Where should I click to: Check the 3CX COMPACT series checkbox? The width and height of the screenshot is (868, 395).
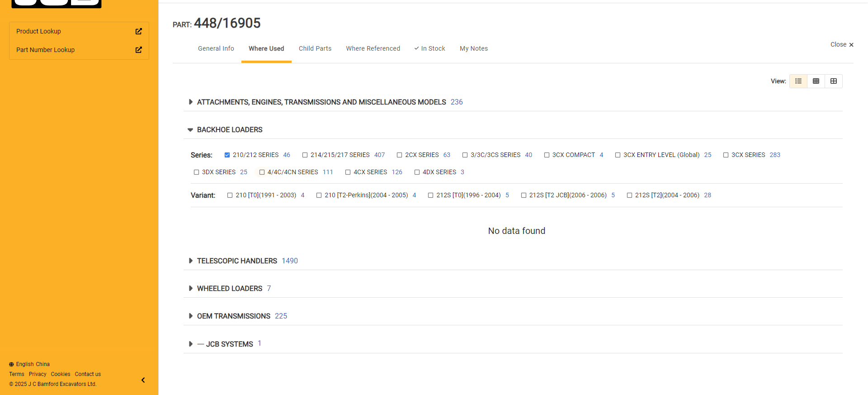coord(547,155)
